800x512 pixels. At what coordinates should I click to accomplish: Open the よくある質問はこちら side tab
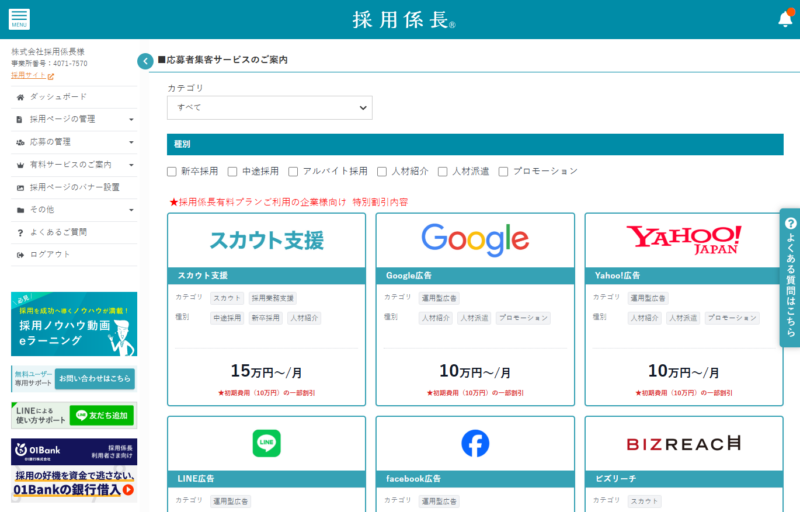click(x=790, y=278)
